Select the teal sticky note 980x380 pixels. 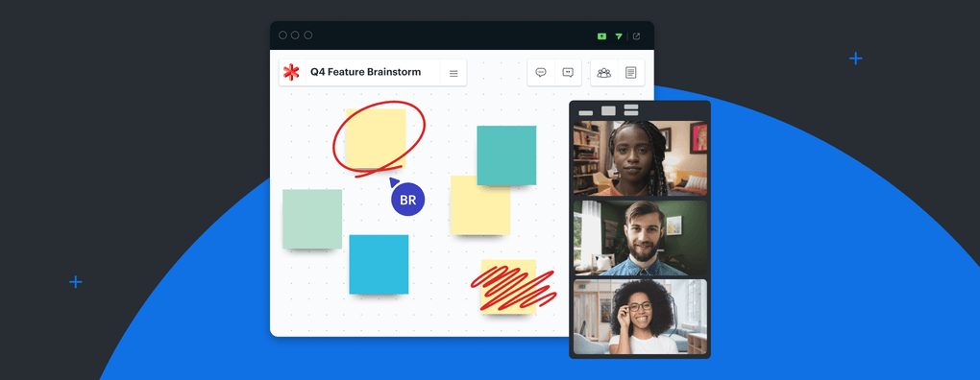coord(506,155)
